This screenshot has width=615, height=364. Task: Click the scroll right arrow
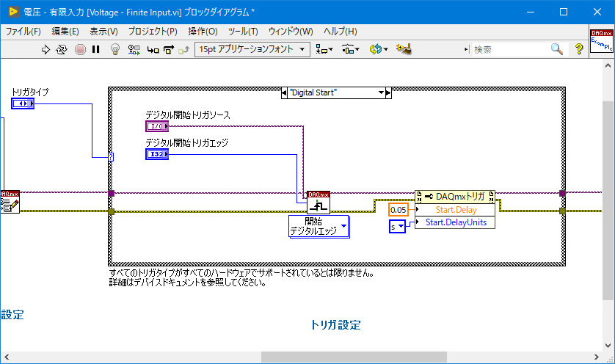597,357
